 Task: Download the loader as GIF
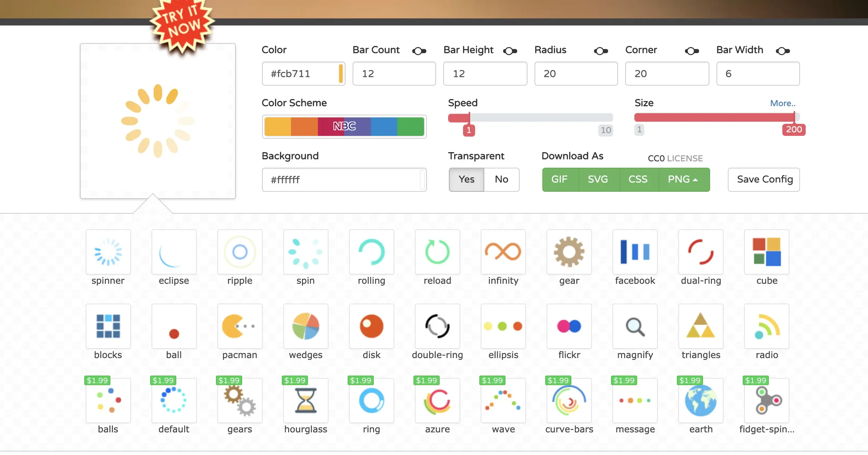(559, 179)
